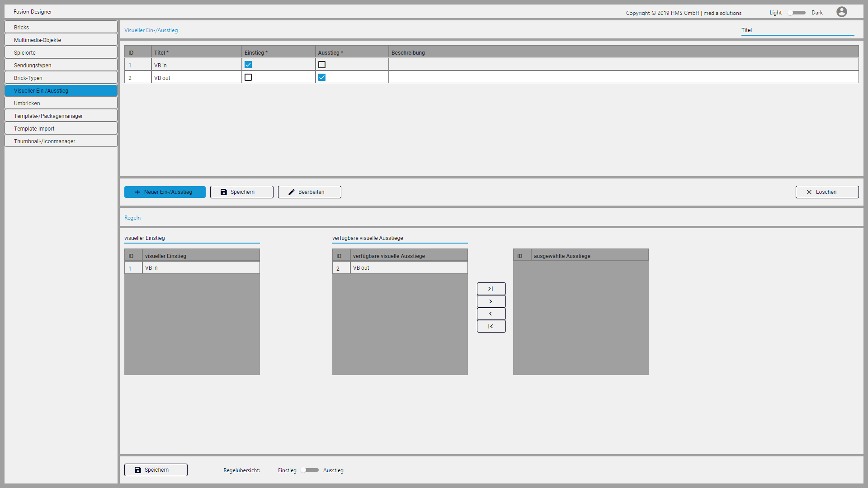
Task: Click the Neuer Ein-/Ausstieg button
Action: [x=165, y=192]
